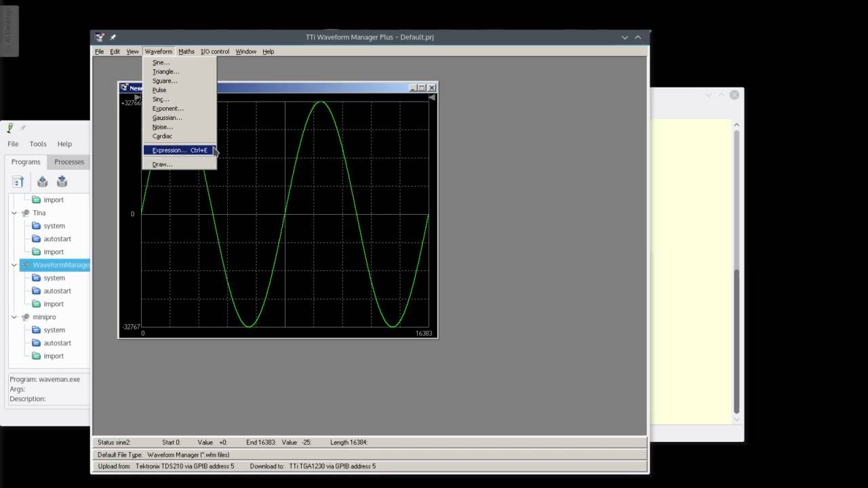Click the left marker arrow above graph
The width and height of the screenshot is (868, 488).
[x=138, y=98]
